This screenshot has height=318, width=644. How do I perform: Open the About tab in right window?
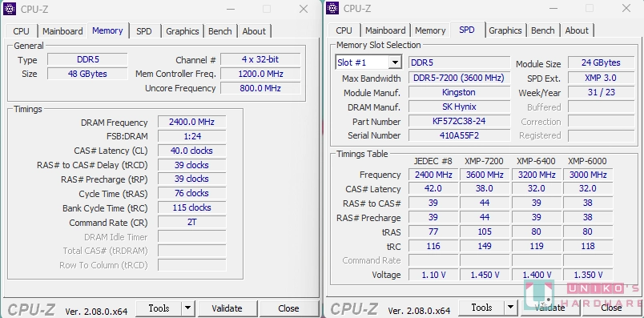click(577, 30)
